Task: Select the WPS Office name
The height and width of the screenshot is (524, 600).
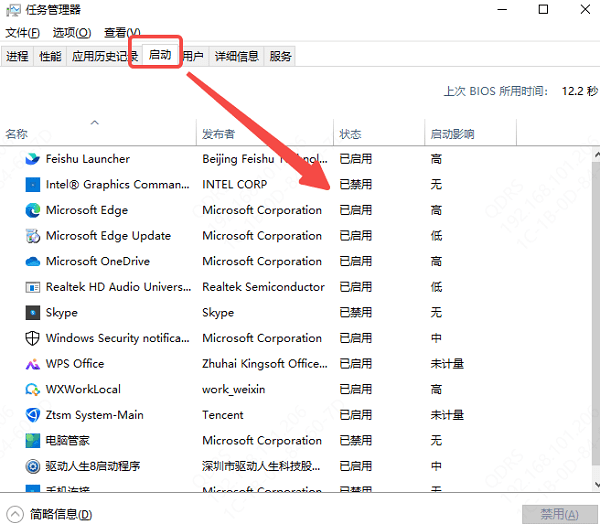Action: tap(75, 364)
